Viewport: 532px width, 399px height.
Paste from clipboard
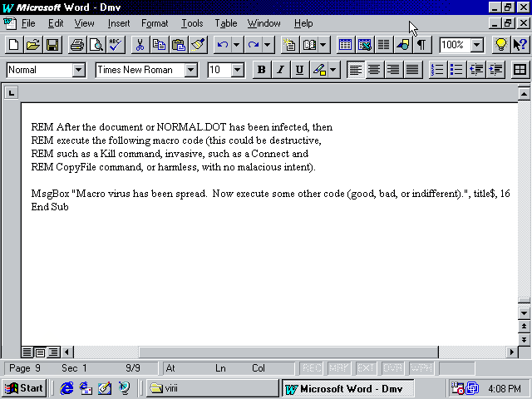[x=179, y=45]
